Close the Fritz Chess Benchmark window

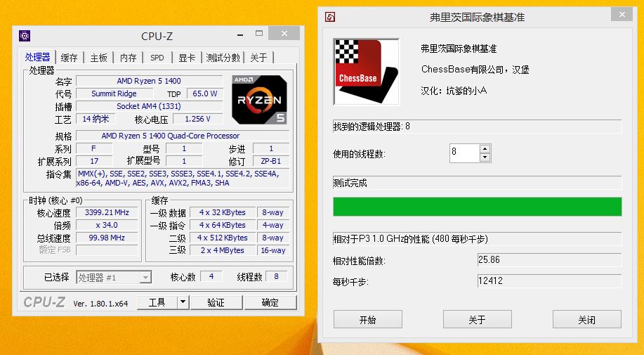[622, 14]
